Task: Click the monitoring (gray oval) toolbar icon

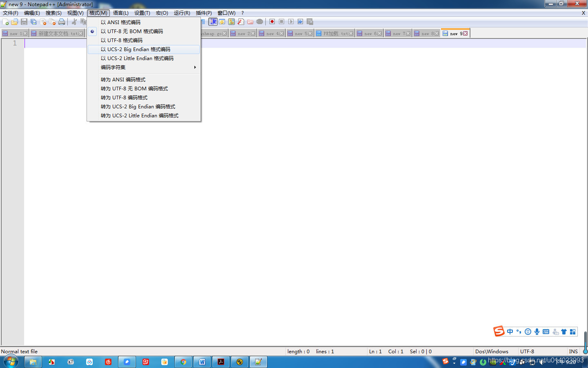Action: pos(260,22)
